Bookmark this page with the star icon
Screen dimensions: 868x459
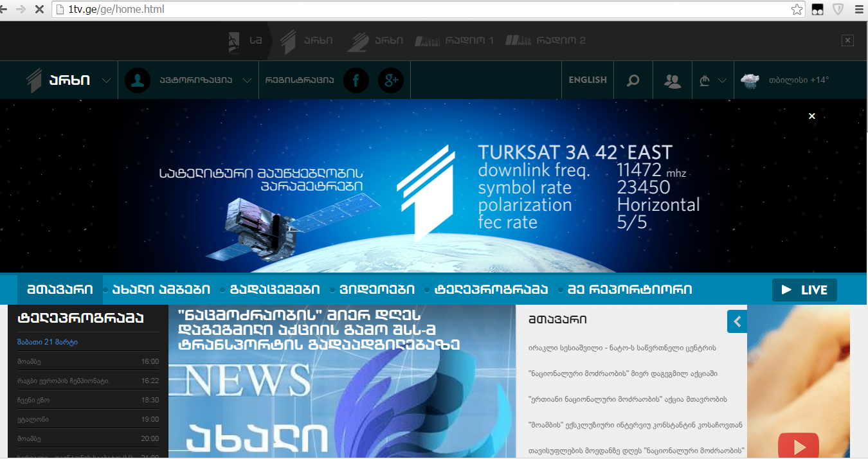point(797,9)
